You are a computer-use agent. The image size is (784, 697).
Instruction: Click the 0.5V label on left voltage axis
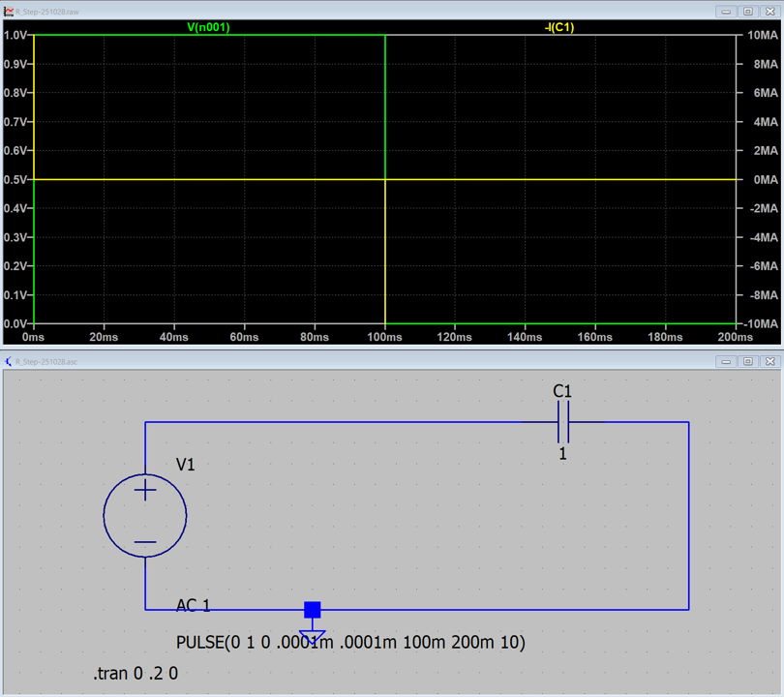click(x=15, y=180)
